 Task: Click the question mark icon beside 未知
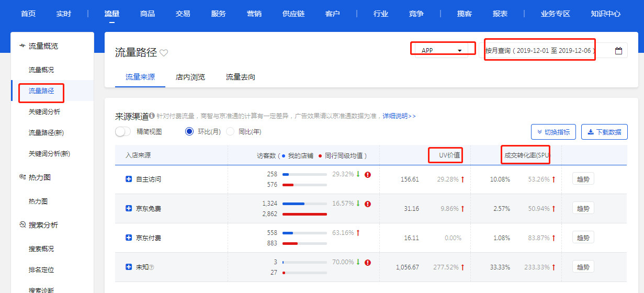click(152, 267)
